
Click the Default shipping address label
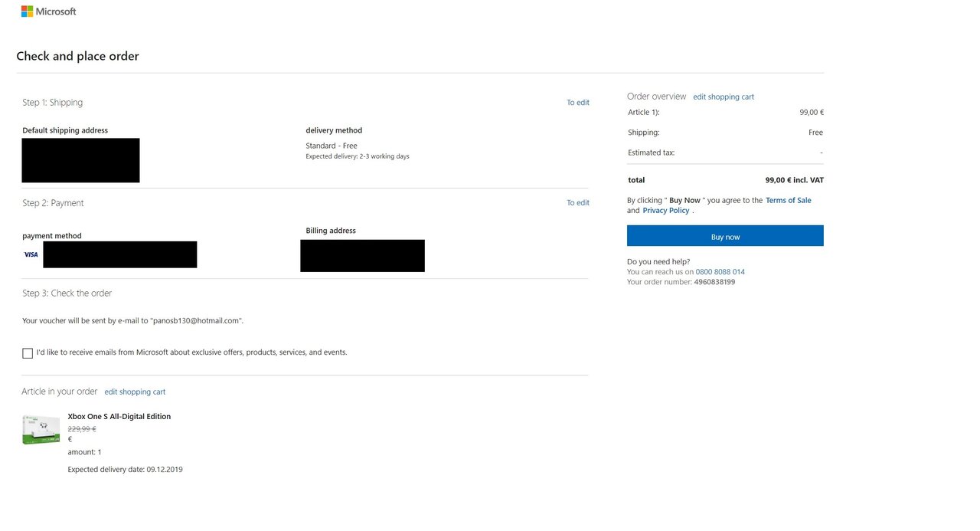[65, 131]
